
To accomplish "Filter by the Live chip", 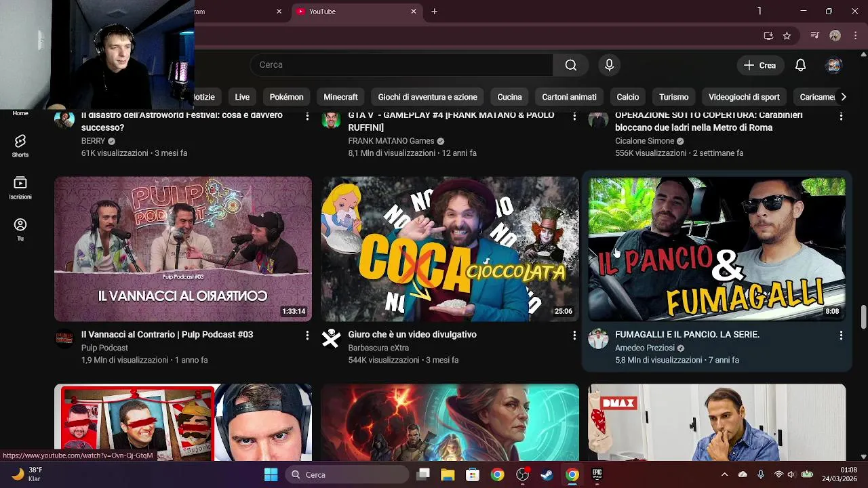I will pos(242,97).
